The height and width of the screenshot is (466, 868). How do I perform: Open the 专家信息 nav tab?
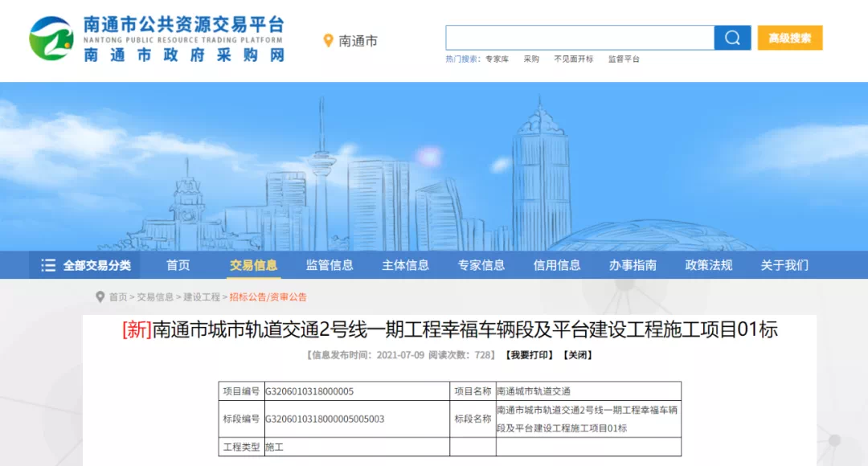481,265
